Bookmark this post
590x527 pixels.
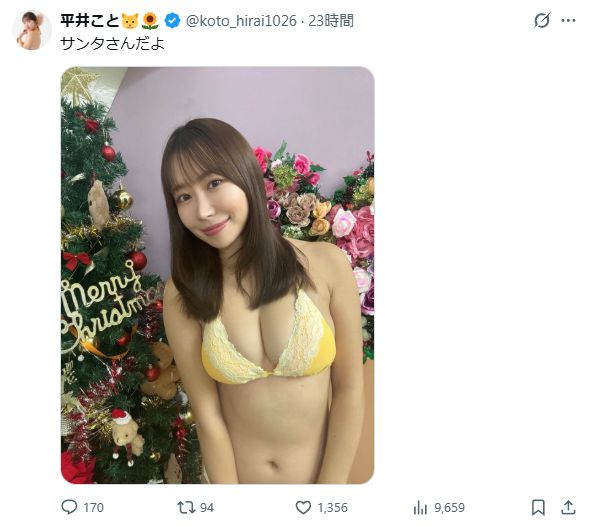[x=538, y=507]
